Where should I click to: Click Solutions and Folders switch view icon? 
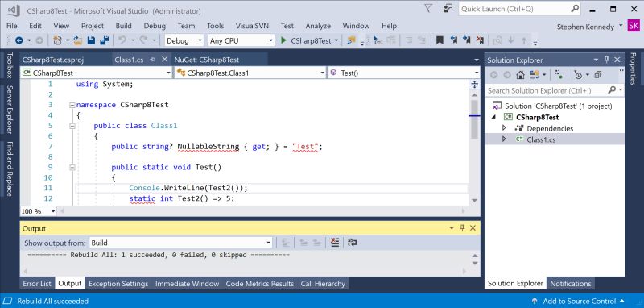point(534,75)
